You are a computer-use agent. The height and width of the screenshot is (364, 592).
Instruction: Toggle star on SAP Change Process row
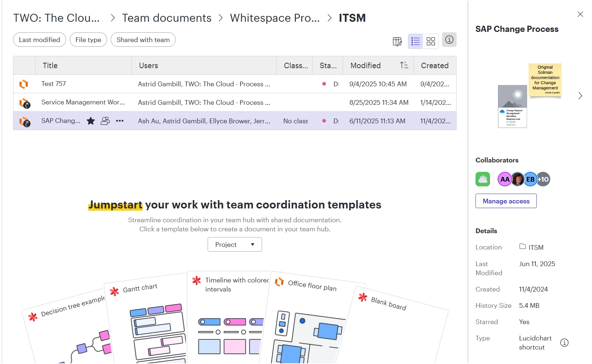coord(91,121)
